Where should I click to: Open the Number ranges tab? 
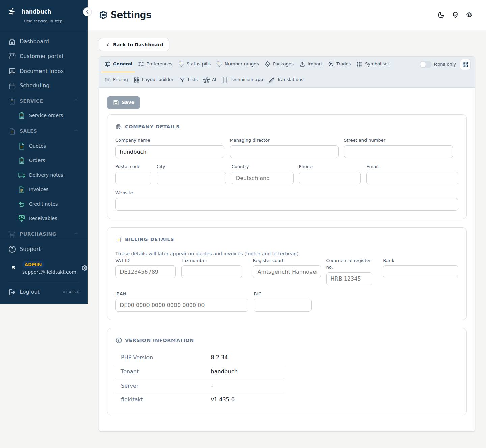238,64
